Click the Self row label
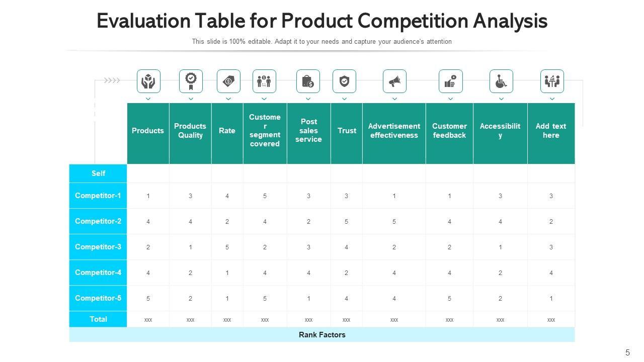 [98, 173]
